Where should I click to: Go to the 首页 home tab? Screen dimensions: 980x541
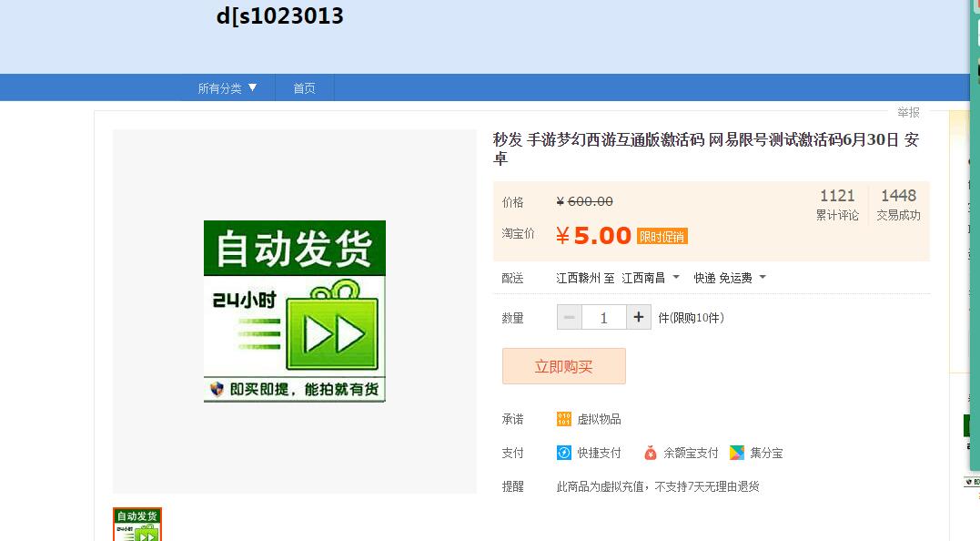point(305,88)
